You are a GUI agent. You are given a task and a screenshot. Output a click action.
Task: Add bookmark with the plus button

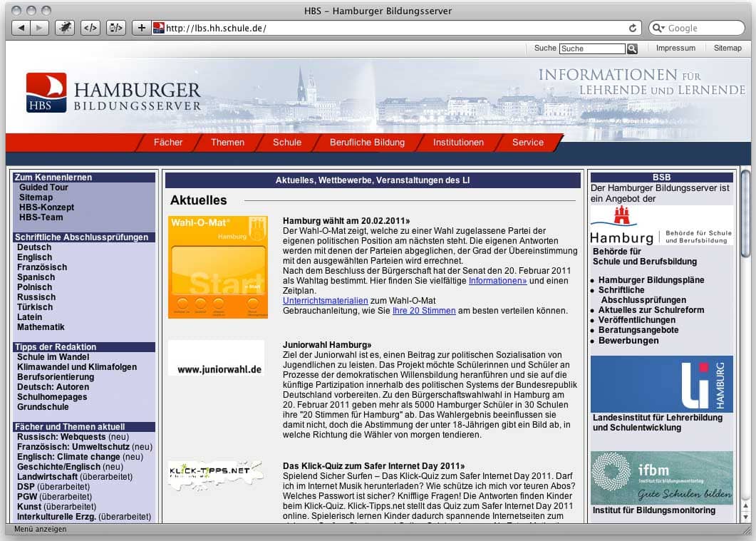pos(141,28)
